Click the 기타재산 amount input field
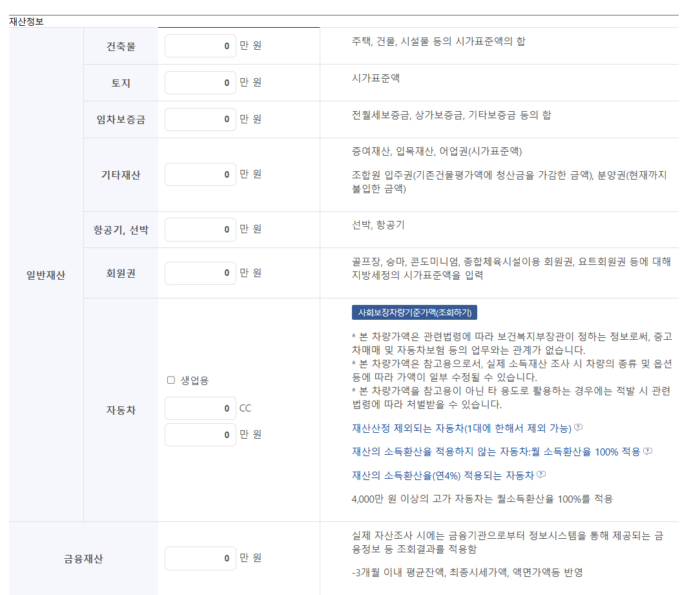 [x=200, y=174]
